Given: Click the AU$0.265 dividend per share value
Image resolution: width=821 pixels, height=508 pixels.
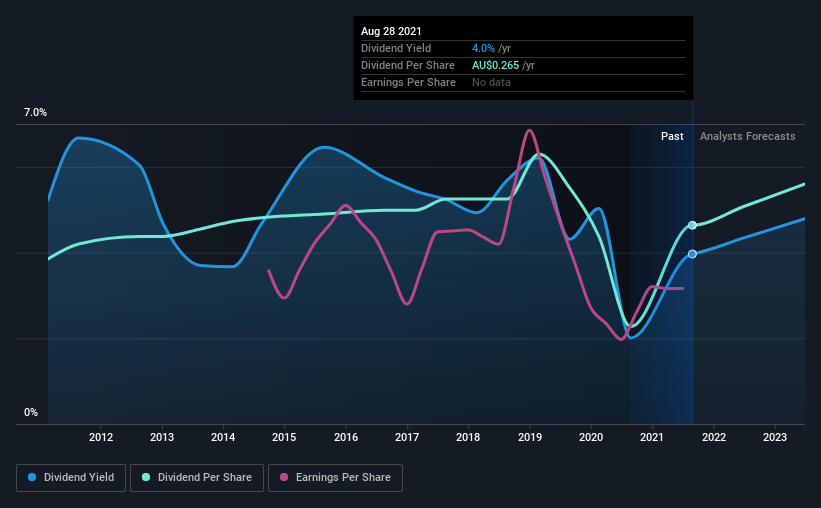Looking at the screenshot, I should tap(495, 65).
